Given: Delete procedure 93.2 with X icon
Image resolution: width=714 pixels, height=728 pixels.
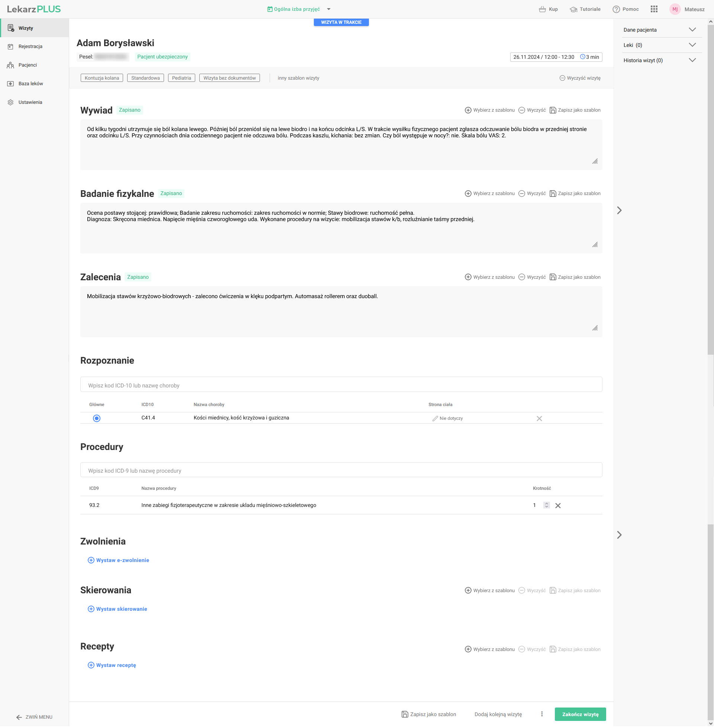Looking at the screenshot, I should click(x=558, y=506).
